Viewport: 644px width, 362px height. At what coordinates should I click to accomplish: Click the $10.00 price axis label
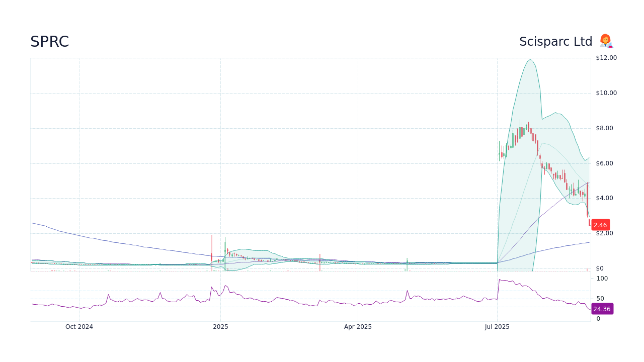(x=606, y=93)
